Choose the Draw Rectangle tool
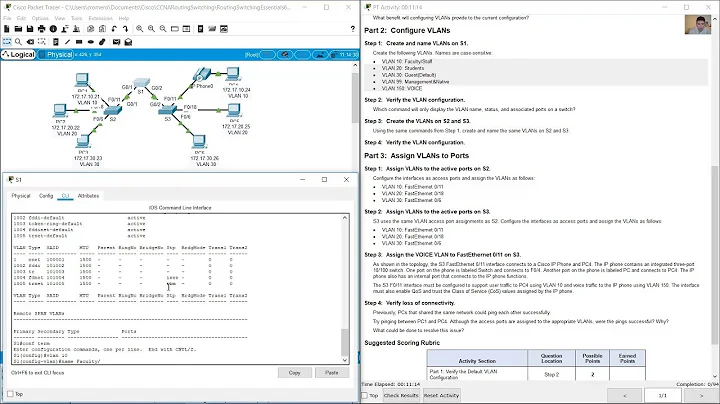Image resolution: width=720 pixels, height=404 pixels. click(x=79, y=42)
